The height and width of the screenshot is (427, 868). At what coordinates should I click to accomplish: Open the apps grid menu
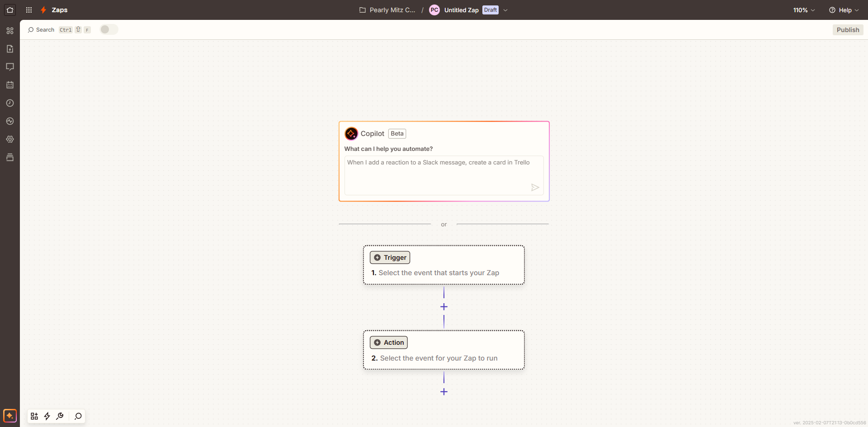[29, 10]
